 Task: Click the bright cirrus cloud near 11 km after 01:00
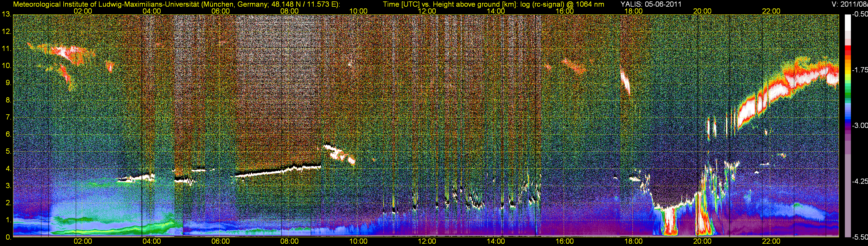[x=69, y=53]
